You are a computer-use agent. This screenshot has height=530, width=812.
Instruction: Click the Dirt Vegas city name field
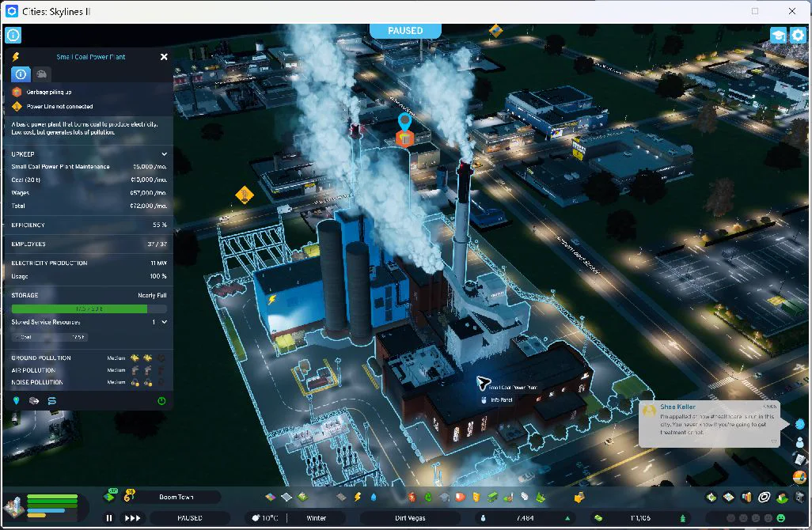coord(410,518)
